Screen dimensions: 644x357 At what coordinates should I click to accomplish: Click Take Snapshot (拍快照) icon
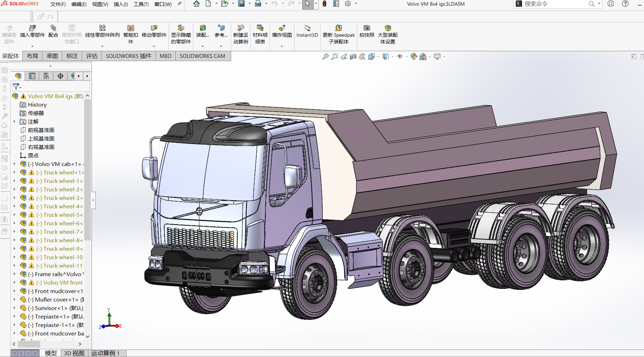point(367,28)
